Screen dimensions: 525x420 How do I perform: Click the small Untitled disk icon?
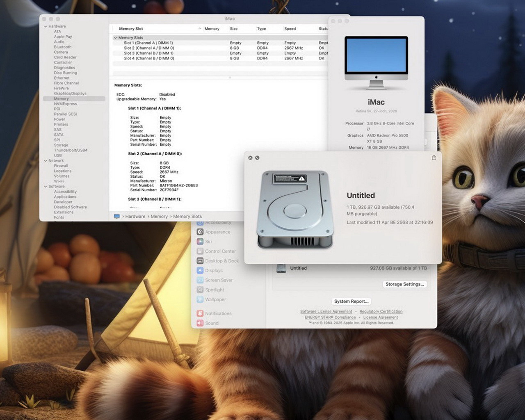[x=281, y=268]
